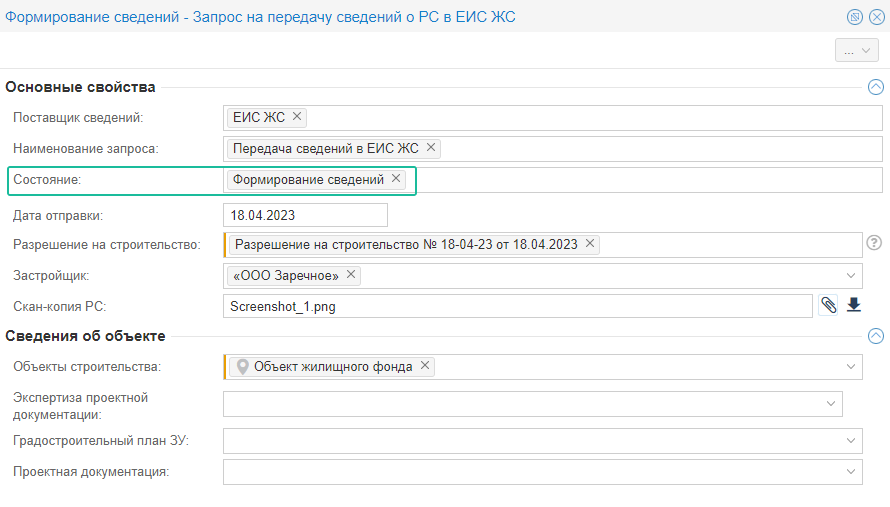Viewport: 890px width, 507px height.
Task: Collapse the Сведения об объекте section
Action: coord(876,336)
